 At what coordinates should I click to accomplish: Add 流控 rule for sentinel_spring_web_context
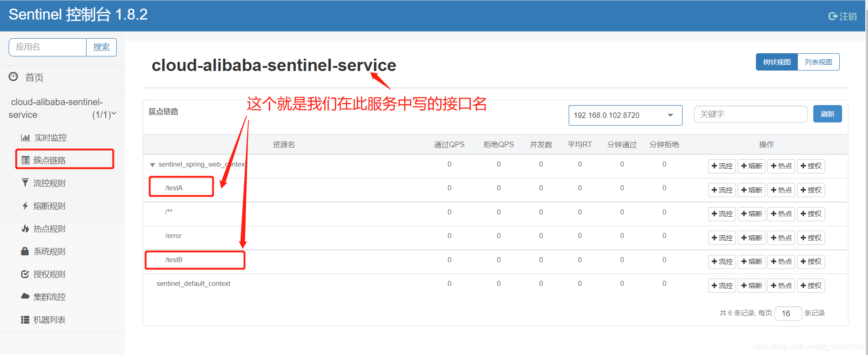(722, 166)
